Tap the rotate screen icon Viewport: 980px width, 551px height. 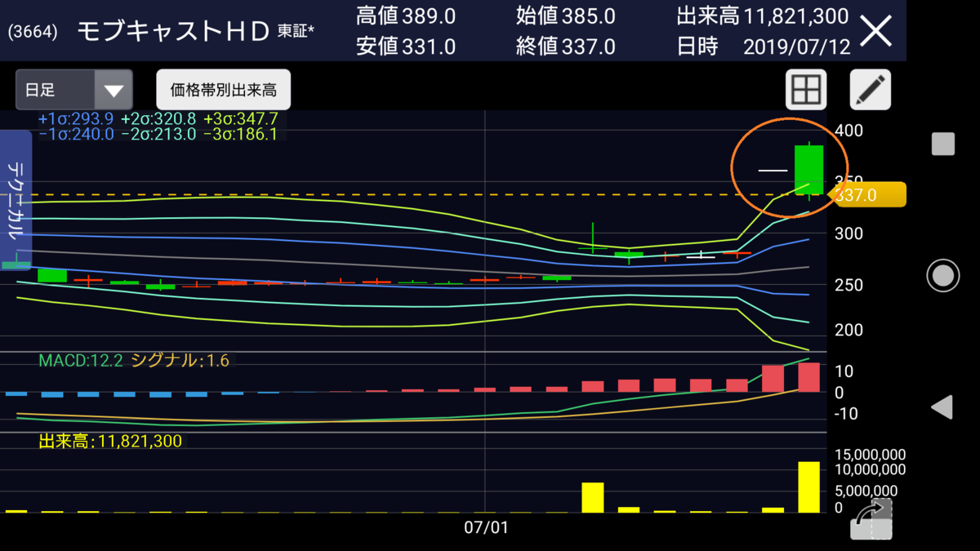click(871, 519)
